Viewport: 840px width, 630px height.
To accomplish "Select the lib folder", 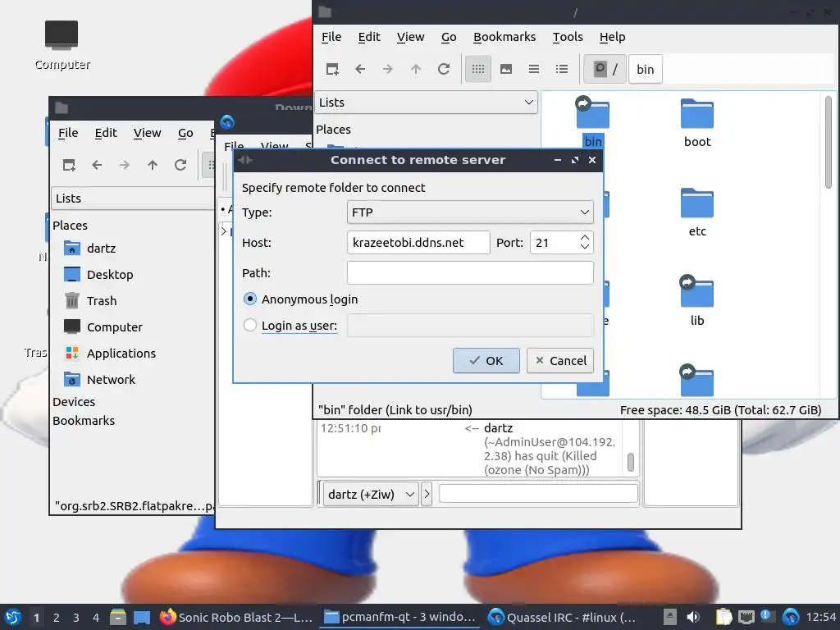I will pyautogui.click(x=697, y=301).
